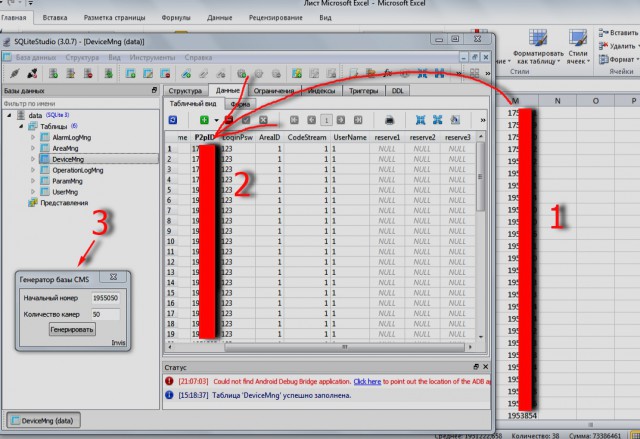The height and width of the screenshot is (439, 640).
Task: Click the Refresh database schema toolbar icon
Action: [108, 73]
